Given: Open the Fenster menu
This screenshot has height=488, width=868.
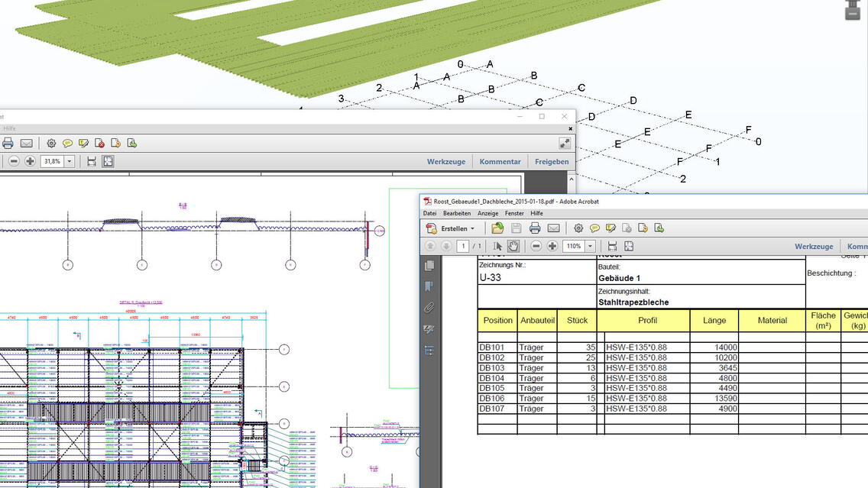Looking at the screenshot, I should (x=514, y=213).
